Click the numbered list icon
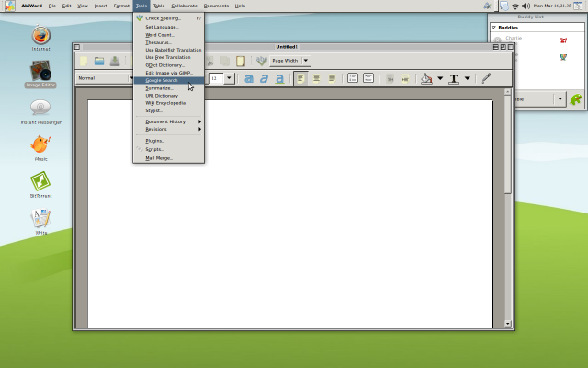The image size is (588, 368). [353, 78]
